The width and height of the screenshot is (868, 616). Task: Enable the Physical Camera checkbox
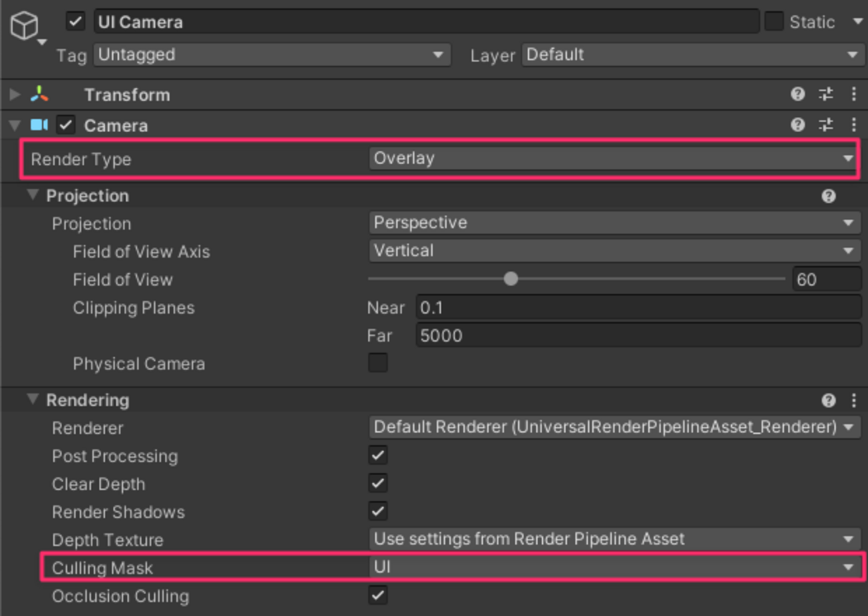tap(377, 362)
